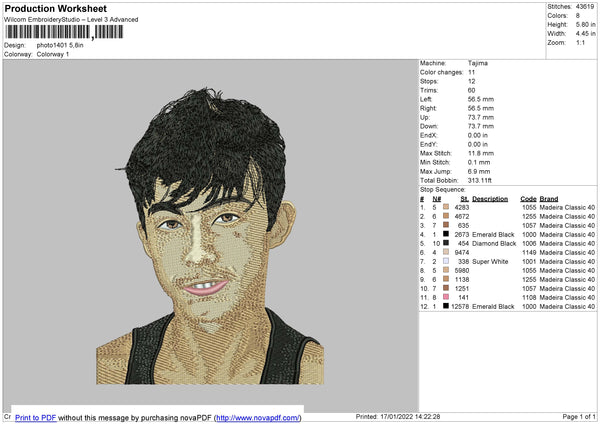Click the 'Code' column header
Viewport: 600px width, 424px height.
coord(528,199)
